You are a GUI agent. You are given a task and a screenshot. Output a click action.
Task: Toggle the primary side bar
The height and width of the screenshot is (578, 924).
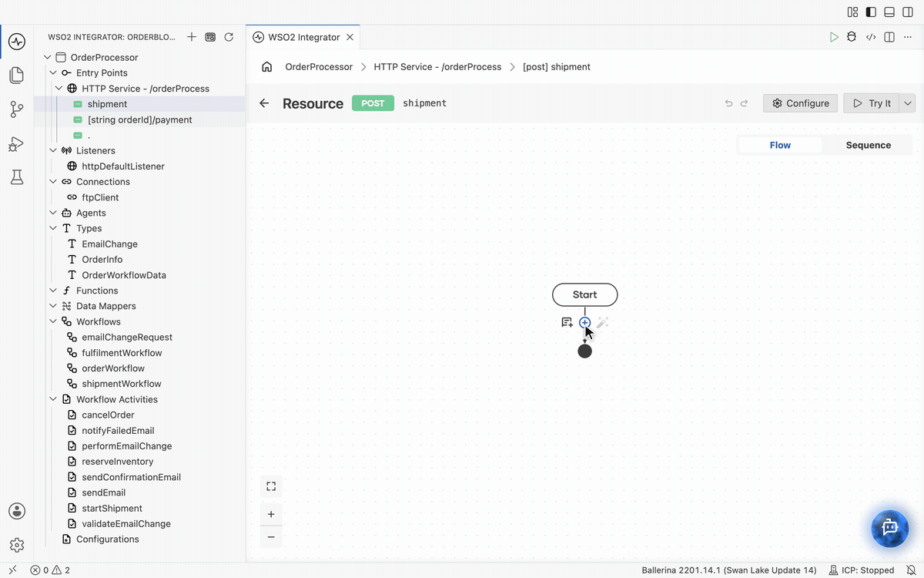(x=871, y=12)
